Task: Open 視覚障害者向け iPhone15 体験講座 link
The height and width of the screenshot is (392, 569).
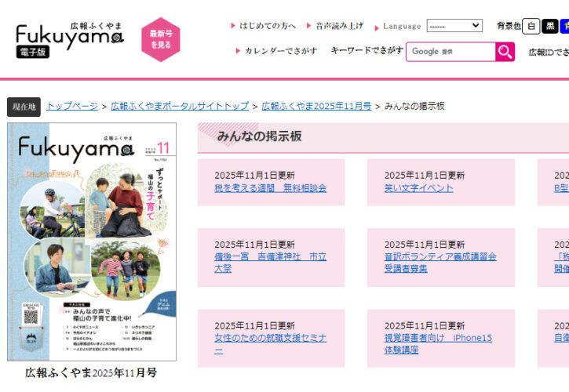Action: 438,343
